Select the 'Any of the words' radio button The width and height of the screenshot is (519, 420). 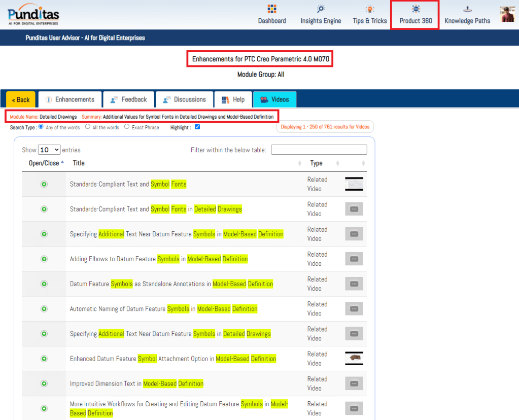pyautogui.click(x=41, y=127)
